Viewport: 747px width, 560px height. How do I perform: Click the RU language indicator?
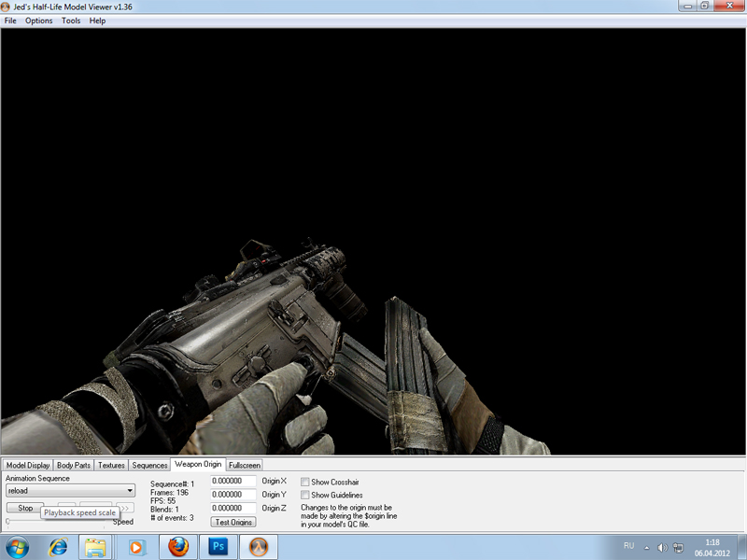coord(628,546)
